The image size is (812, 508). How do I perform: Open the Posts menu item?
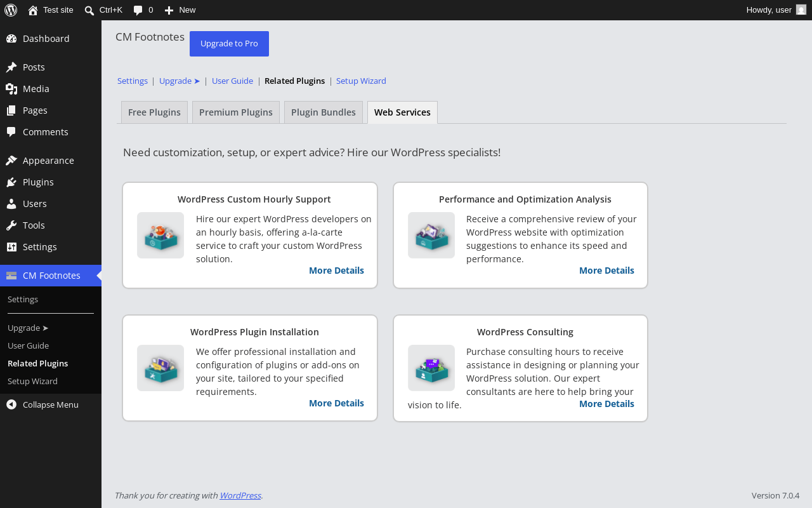(x=51, y=67)
